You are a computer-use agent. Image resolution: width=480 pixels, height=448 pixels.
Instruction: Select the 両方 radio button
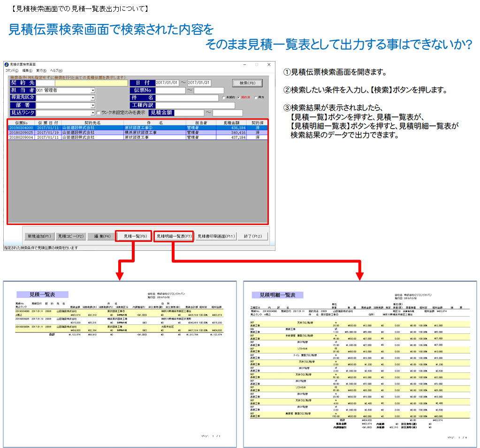(x=255, y=98)
